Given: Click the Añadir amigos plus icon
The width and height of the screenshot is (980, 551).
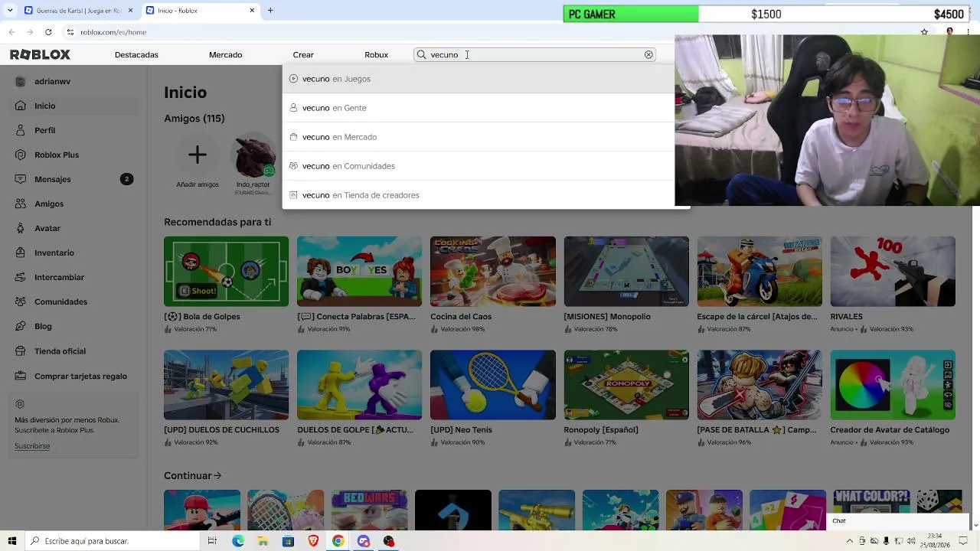Looking at the screenshot, I should pyautogui.click(x=198, y=155).
